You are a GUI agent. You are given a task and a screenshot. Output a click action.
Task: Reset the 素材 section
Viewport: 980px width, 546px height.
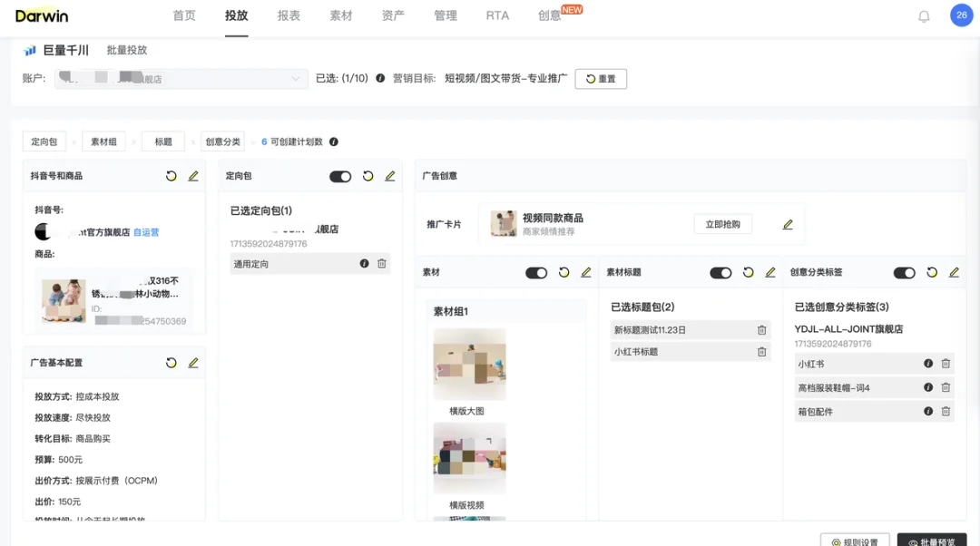point(563,272)
